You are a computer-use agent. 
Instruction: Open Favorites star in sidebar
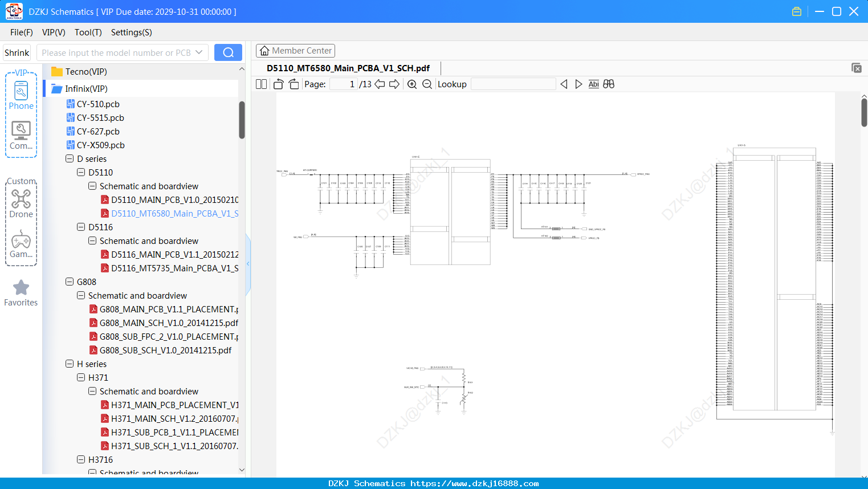(x=21, y=293)
